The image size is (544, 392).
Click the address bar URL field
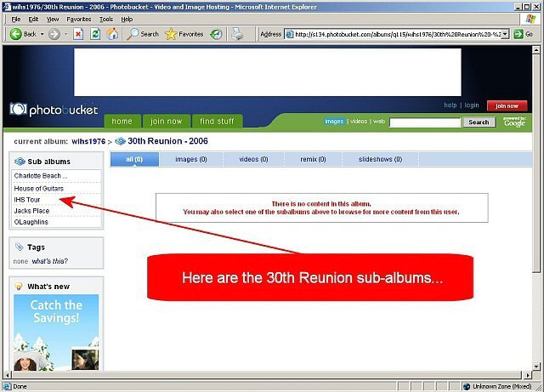point(398,34)
